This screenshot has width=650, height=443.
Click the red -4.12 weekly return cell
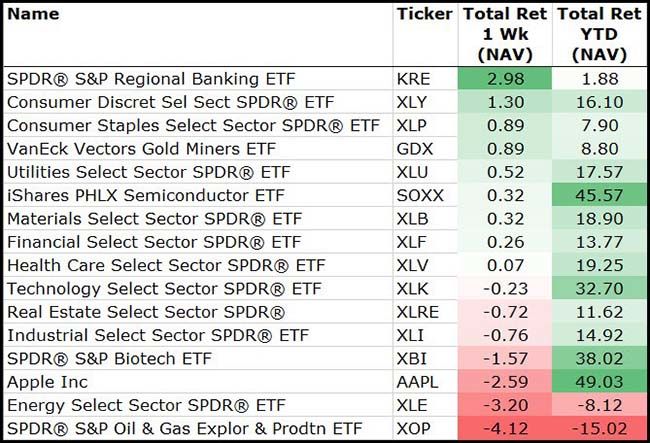point(503,429)
